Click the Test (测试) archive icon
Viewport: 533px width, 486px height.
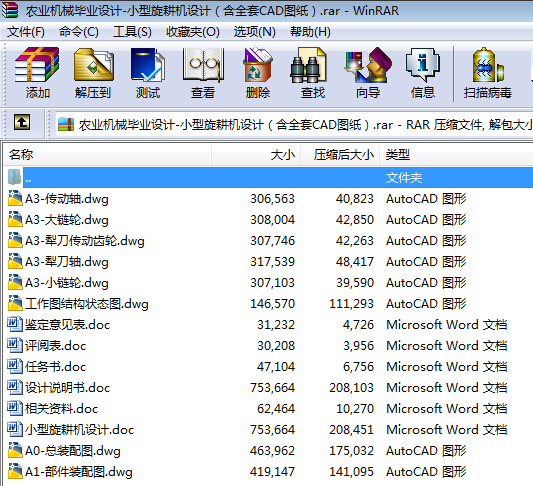[148, 65]
